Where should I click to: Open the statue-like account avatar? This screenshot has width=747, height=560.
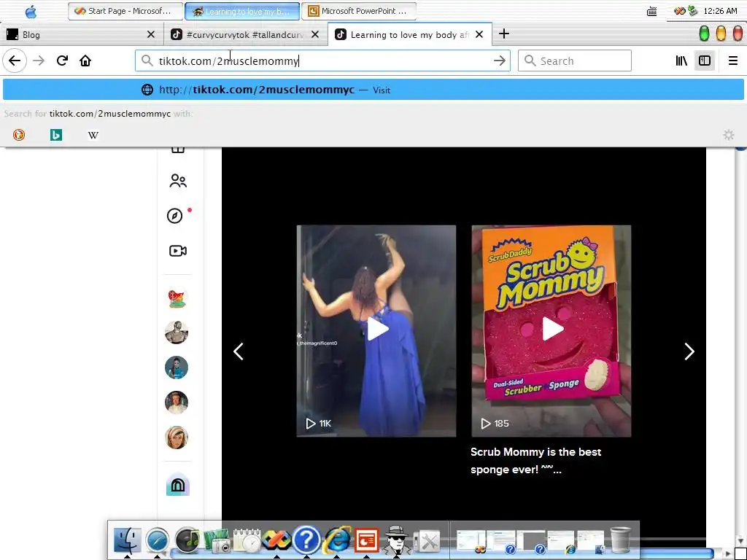click(177, 332)
